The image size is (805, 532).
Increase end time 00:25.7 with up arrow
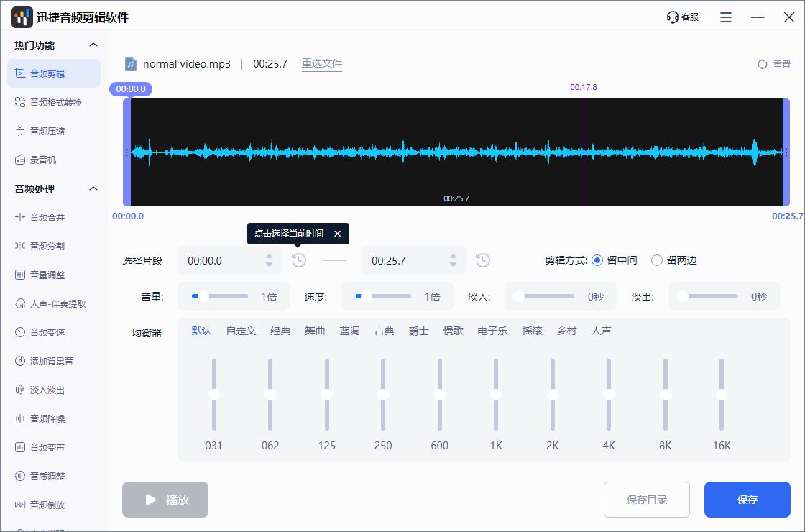453,256
